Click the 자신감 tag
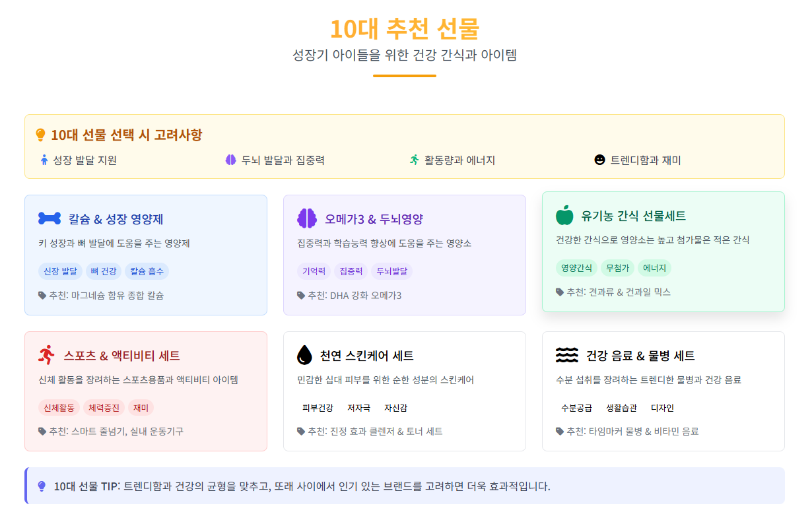The image size is (812, 522). click(x=396, y=408)
